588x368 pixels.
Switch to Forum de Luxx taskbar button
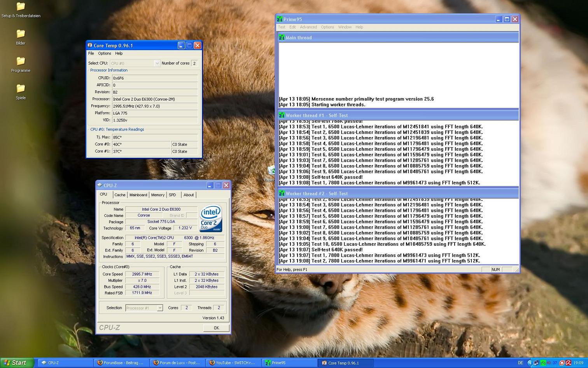(178, 363)
